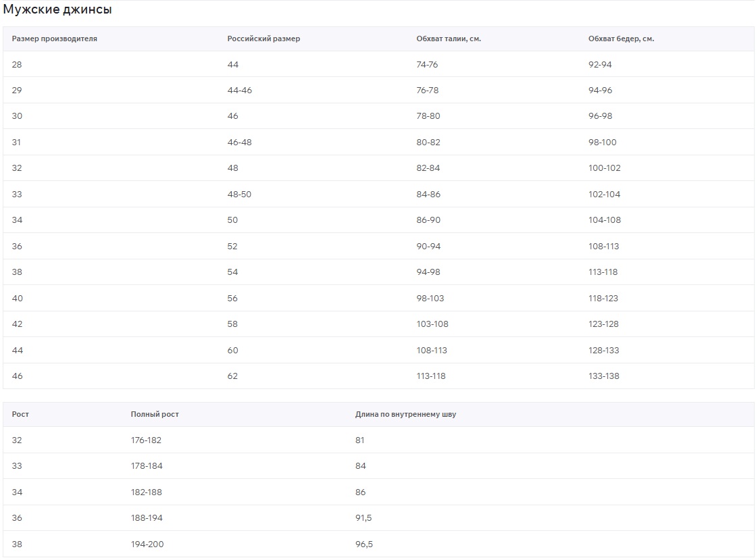Click hip value 98-100 cell
This screenshot has height=560, width=756.
click(x=602, y=142)
